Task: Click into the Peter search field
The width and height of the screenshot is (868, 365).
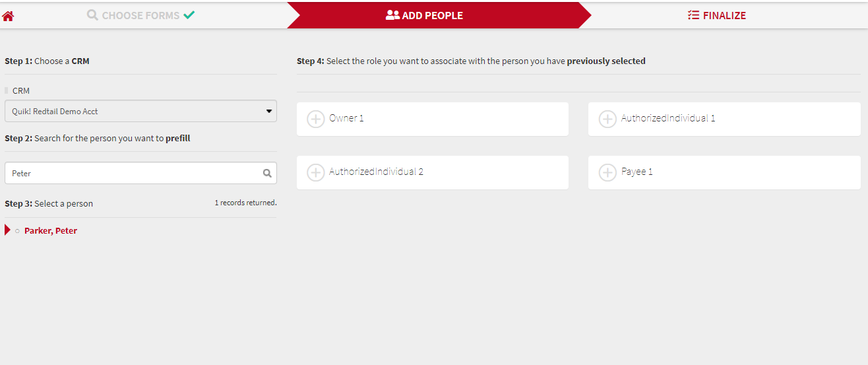Action: tap(140, 173)
